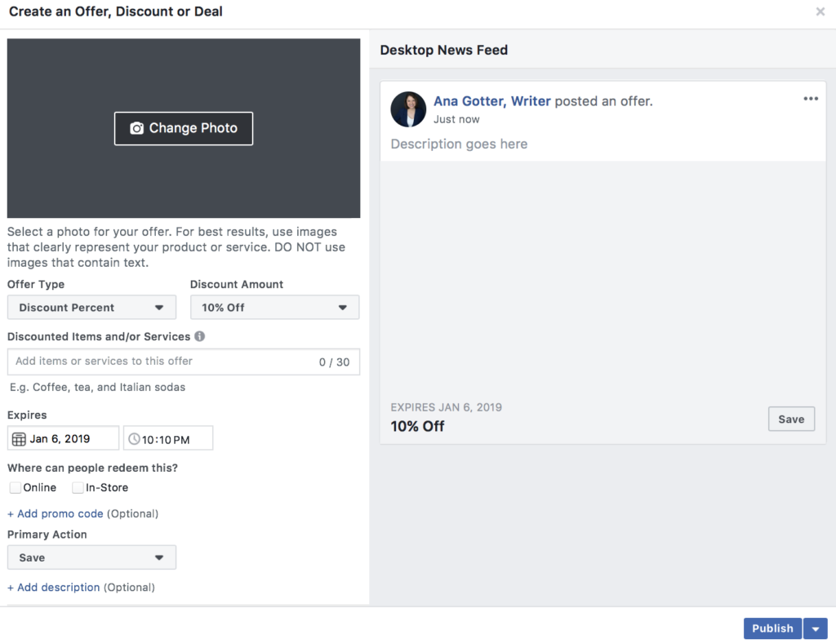
Task: Open the three-dot menu on the offer preview
Action: [811, 98]
